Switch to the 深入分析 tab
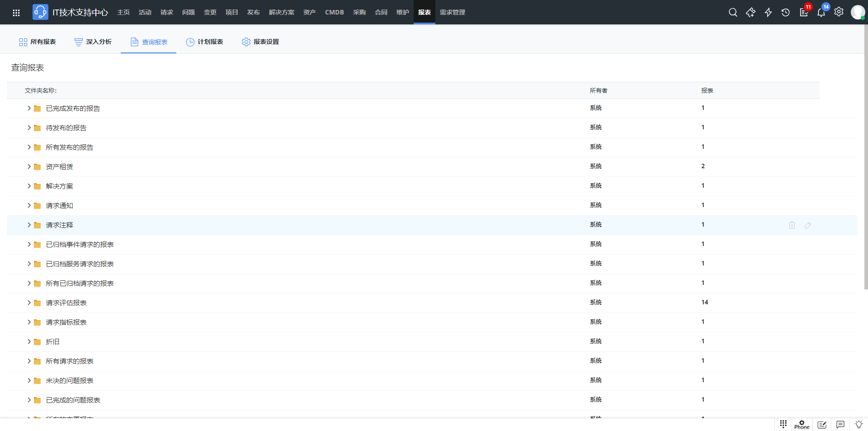This screenshot has width=868, height=431. pos(93,42)
